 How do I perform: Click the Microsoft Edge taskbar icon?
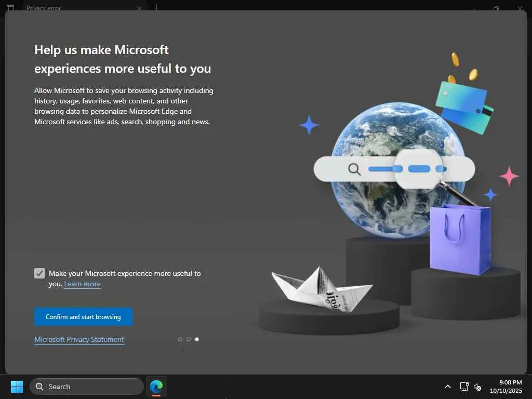click(x=156, y=387)
